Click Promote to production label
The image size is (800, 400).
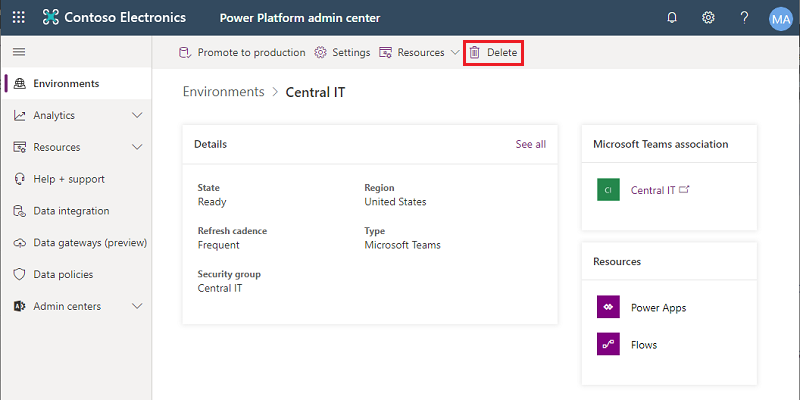[x=252, y=53]
